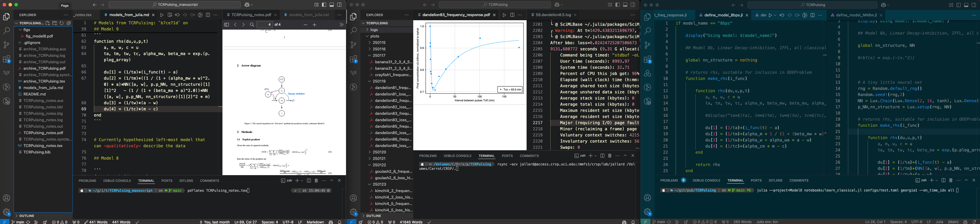Toggle the bottom panel in the define_model_8bps.jl window
The image size is (980, 224).
tap(966, 5)
